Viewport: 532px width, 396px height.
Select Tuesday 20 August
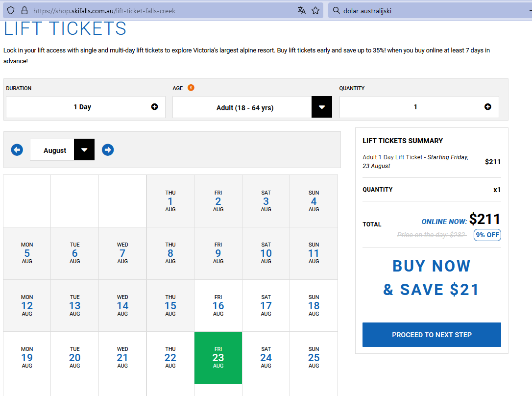(x=74, y=358)
